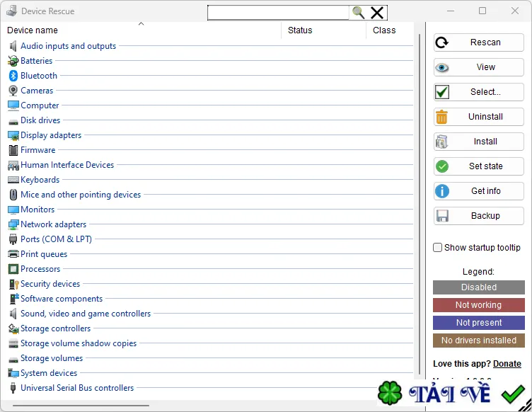
Task: Click the Not working legend swatch
Action: [x=479, y=305]
